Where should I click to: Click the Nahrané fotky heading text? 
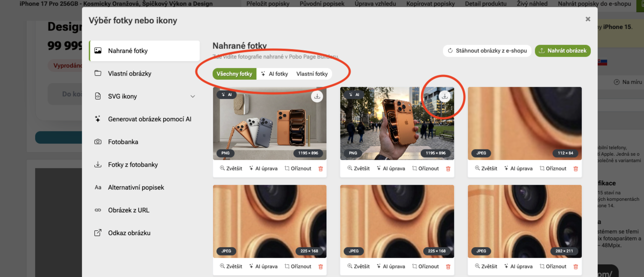point(239,46)
